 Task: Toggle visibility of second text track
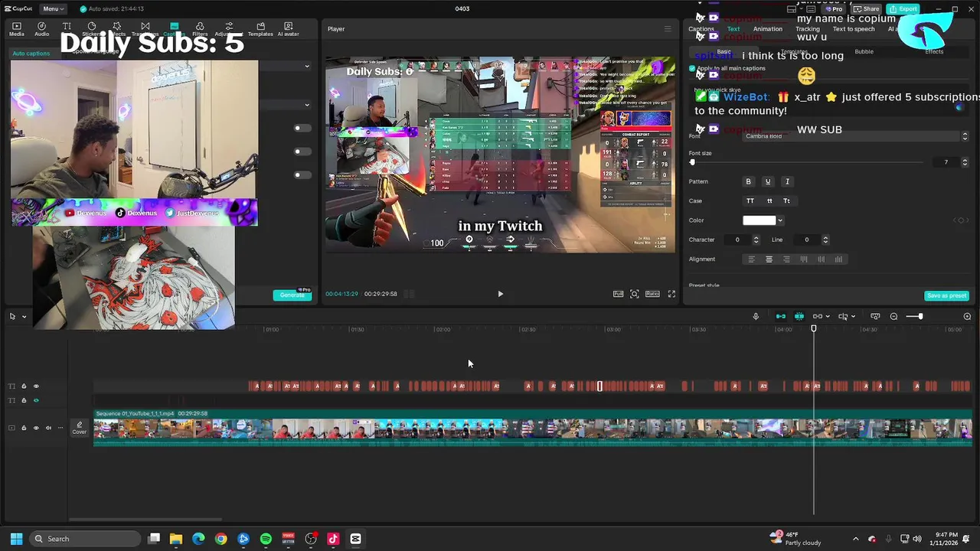coord(36,400)
